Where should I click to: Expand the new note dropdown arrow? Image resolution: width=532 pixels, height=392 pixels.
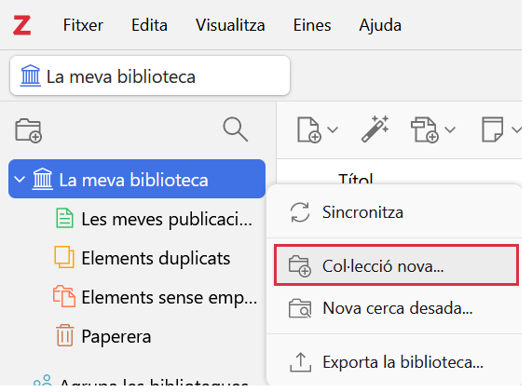(516, 129)
